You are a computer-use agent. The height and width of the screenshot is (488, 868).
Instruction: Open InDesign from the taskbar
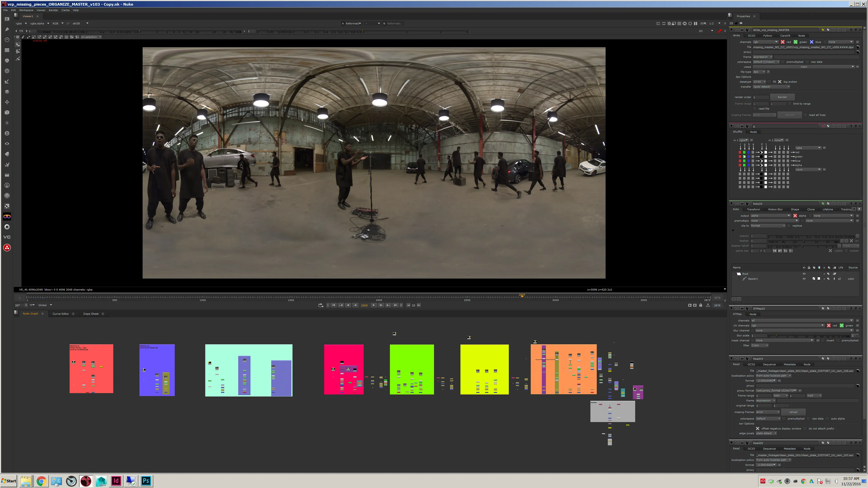(x=116, y=481)
